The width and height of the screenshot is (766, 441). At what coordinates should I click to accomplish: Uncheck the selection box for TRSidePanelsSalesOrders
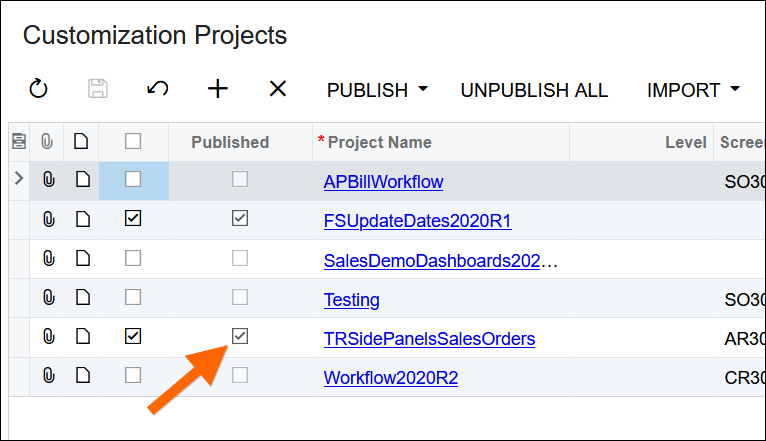[x=133, y=337]
